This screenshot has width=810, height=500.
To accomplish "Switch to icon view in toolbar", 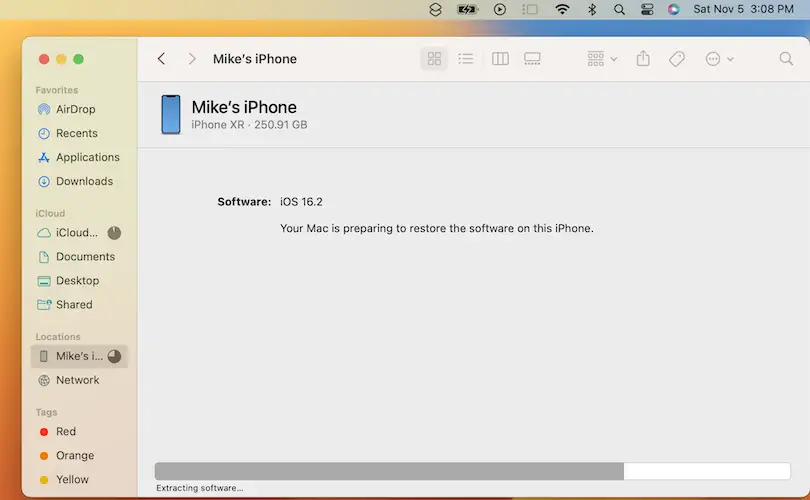I will click(x=434, y=59).
